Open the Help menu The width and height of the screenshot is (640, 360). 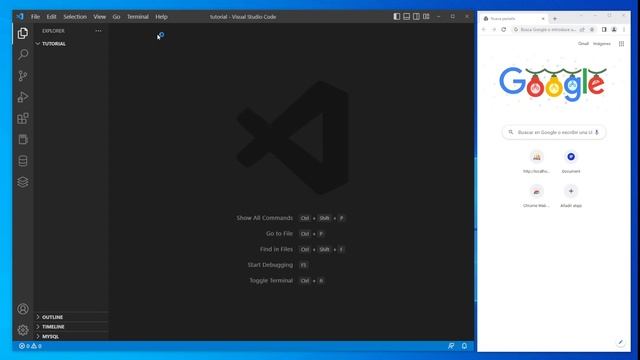pyautogui.click(x=161, y=17)
